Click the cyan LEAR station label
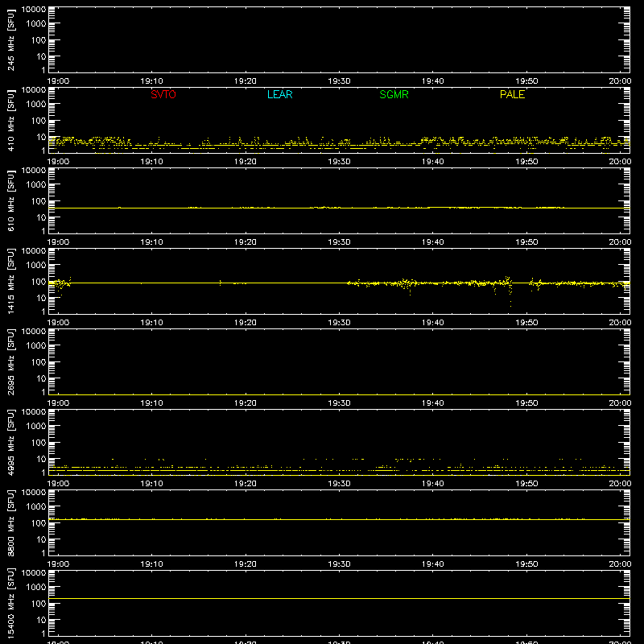Image resolution: width=644 pixels, height=644 pixels. point(279,94)
